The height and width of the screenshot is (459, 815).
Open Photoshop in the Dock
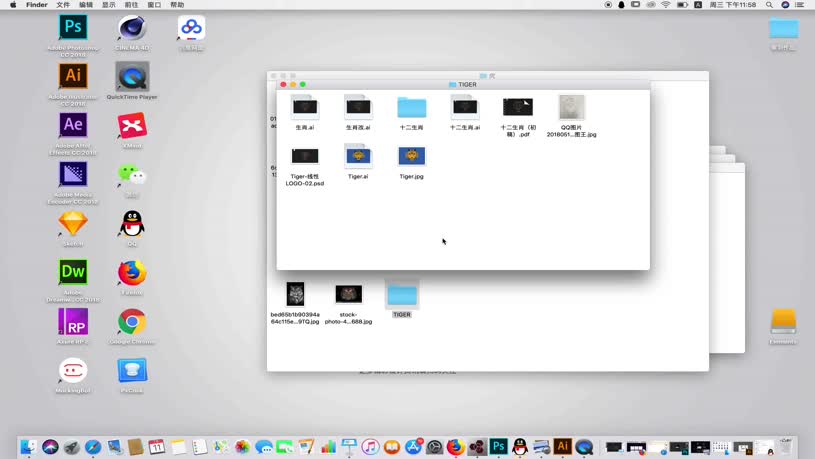(498, 447)
